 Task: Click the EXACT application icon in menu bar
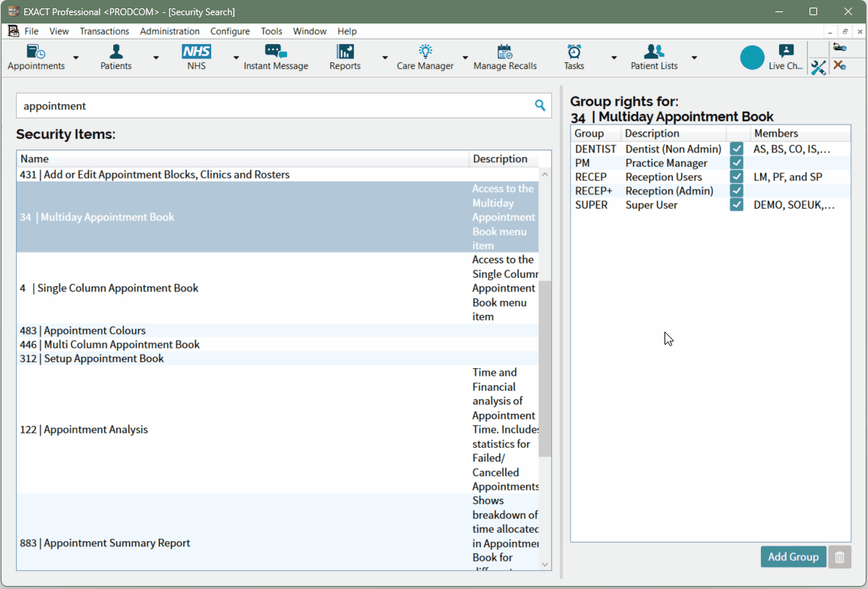point(13,31)
